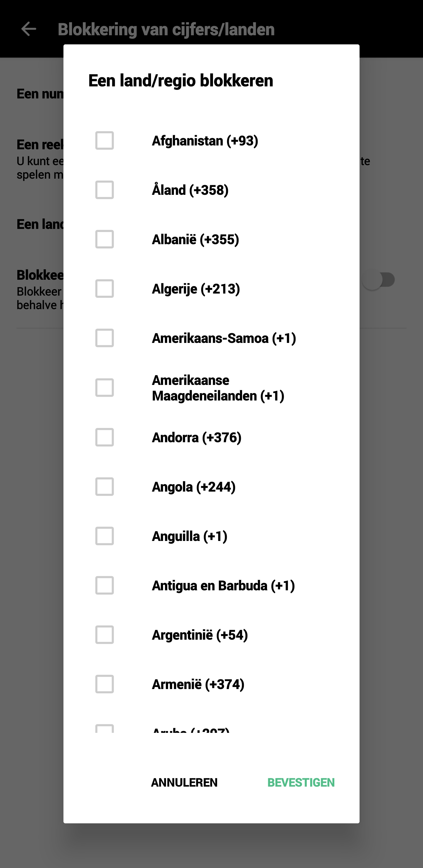Tap the Albanië (+355) country label
The height and width of the screenshot is (868, 423).
[x=195, y=239]
